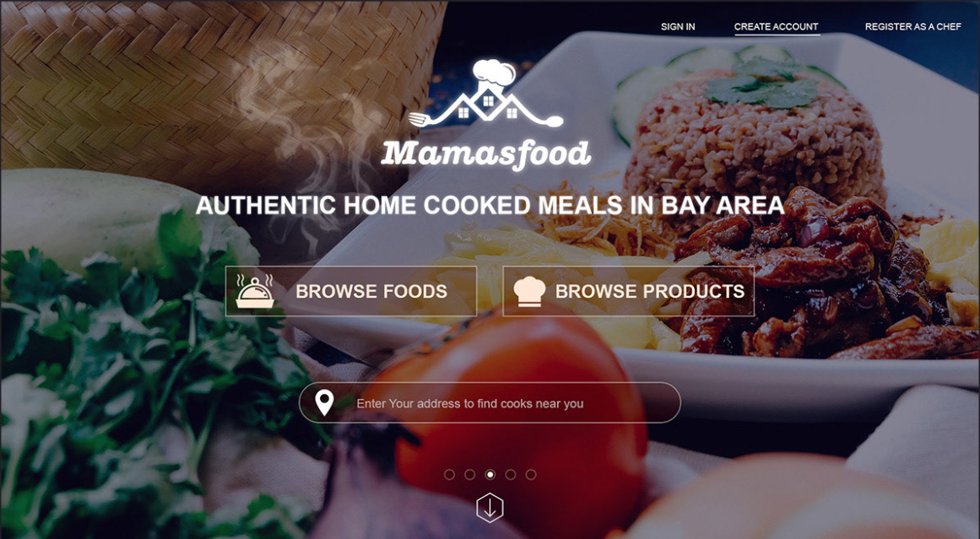Focus the address field to find cooks

pyautogui.click(x=490, y=403)
